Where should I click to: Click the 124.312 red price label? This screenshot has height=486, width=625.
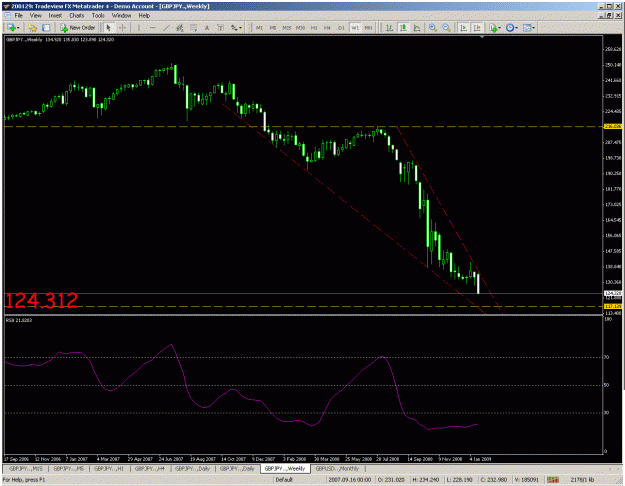[x=41, y=301]
